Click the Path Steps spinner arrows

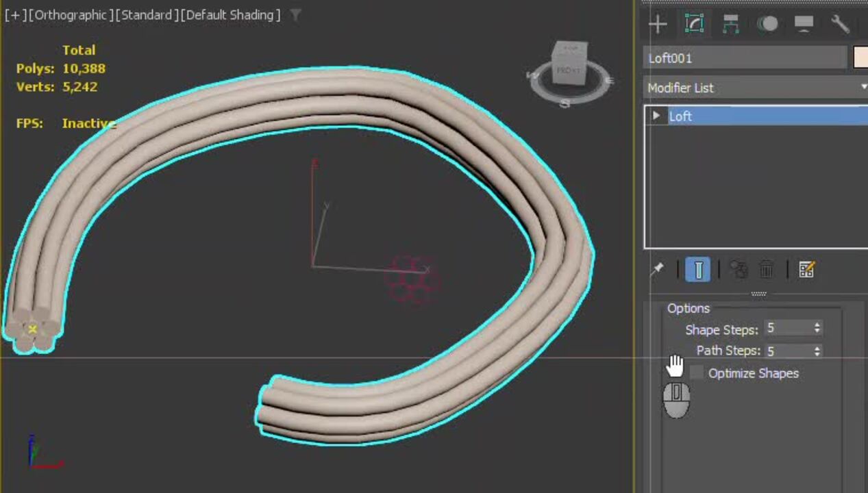817,351
